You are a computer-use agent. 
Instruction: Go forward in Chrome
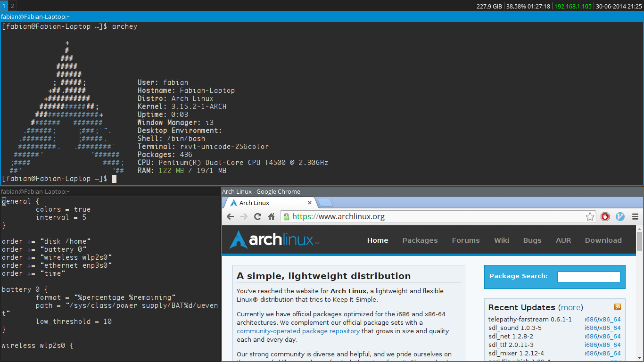[x=244, y=217]
